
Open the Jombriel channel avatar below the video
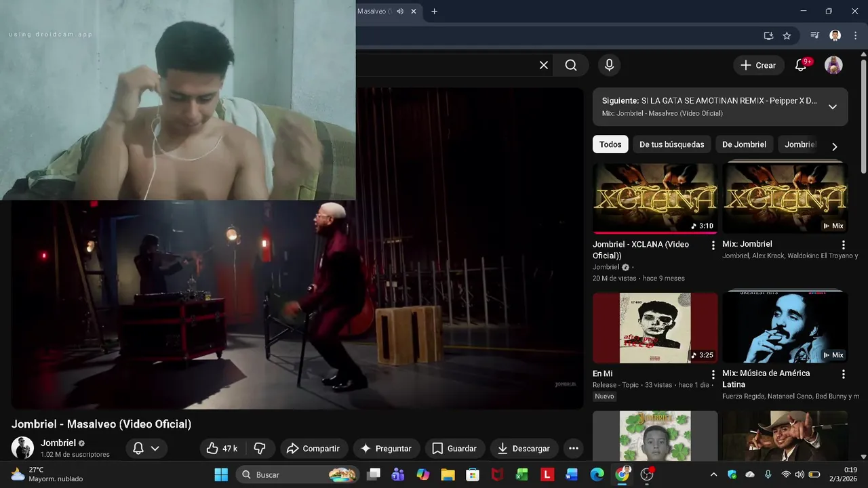click(x=23, y=447)
